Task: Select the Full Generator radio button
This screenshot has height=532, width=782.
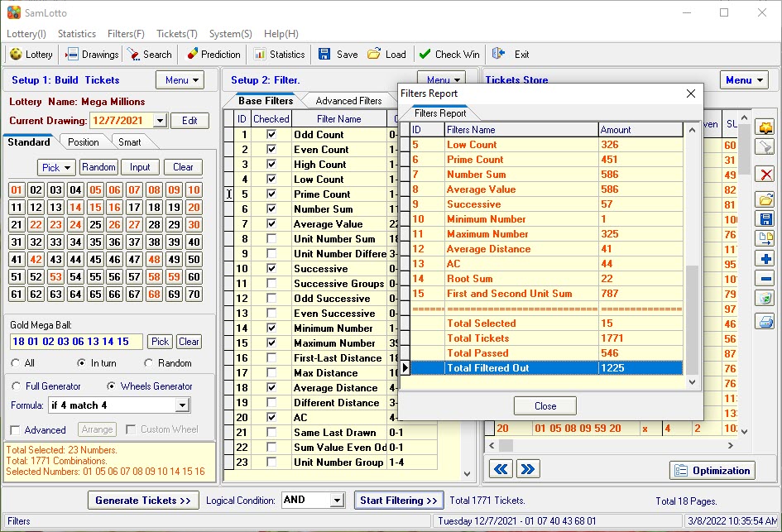Action: [16, 386]
